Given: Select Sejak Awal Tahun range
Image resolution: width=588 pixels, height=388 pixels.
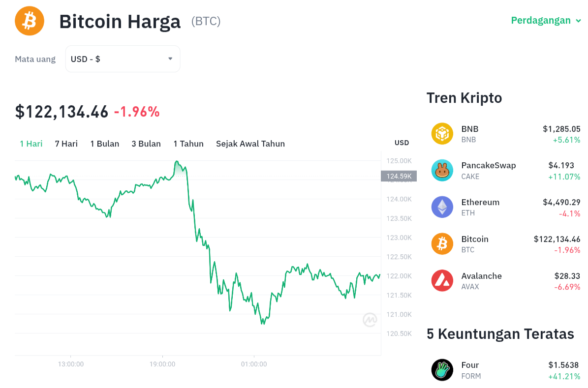Looking at the screenshot, I should [x=250, y=144].
